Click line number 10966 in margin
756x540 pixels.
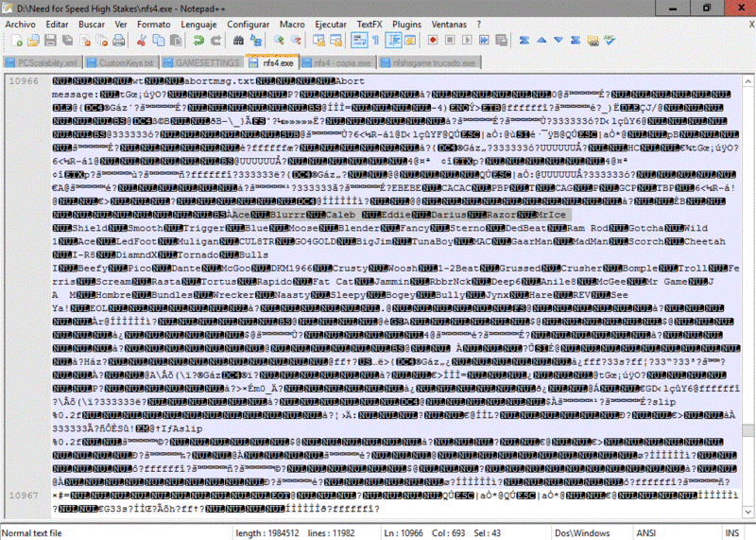pyautogui.click(x=24, y=81)
